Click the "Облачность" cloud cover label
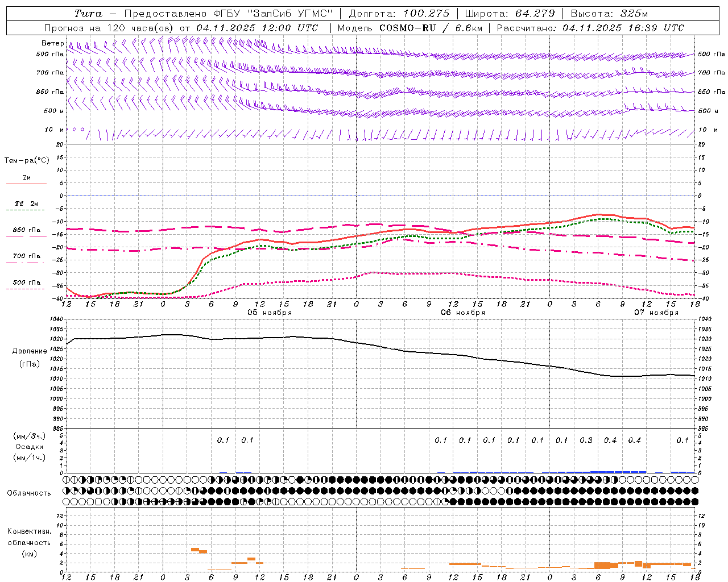The width and height of the screenshot is (728, 582). pyautogui.click(x=29, y=493)
